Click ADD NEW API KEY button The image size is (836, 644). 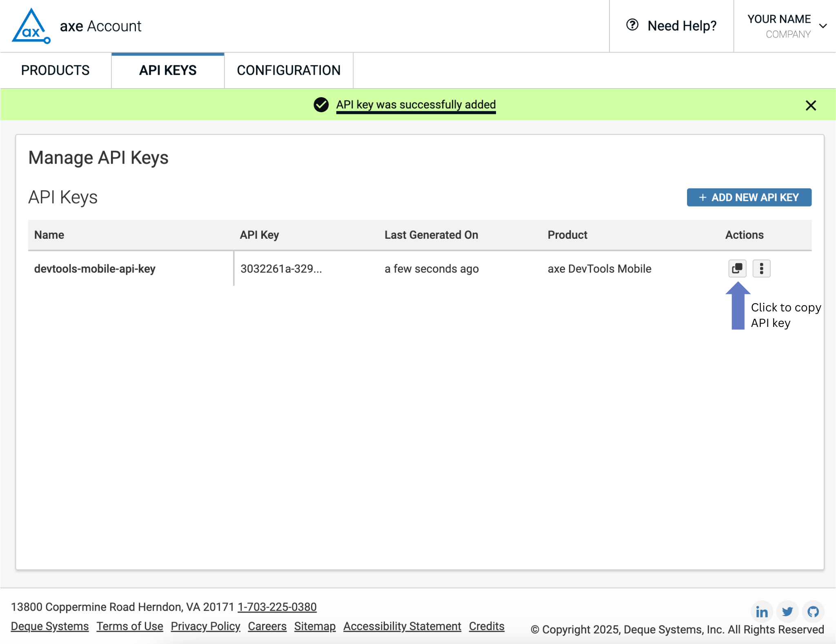749,198
